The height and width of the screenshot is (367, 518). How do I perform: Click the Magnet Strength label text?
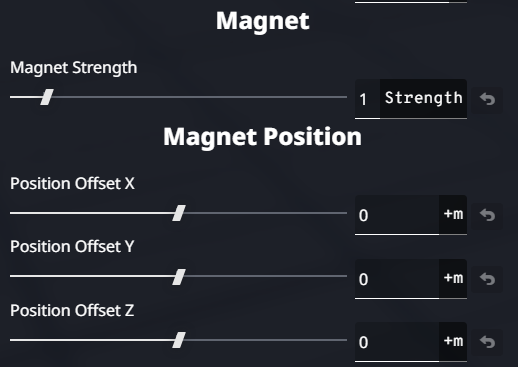point(73,68)
